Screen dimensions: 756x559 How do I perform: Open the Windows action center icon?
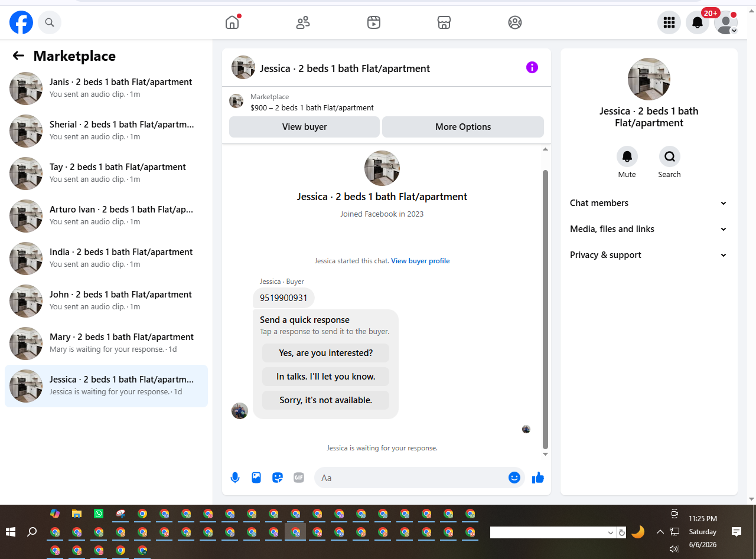(x=737, y=532)
